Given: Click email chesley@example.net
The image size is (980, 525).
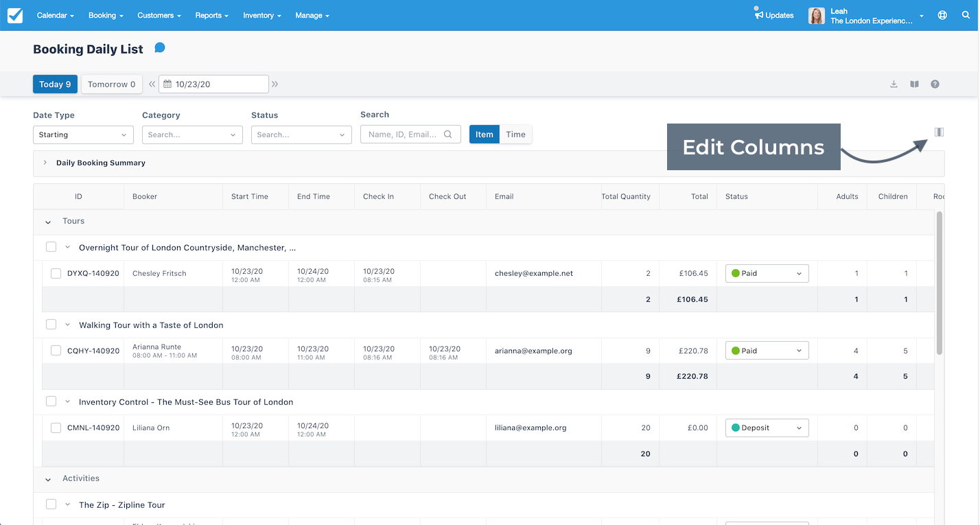Looking at the screenshot, I should 534,273.
